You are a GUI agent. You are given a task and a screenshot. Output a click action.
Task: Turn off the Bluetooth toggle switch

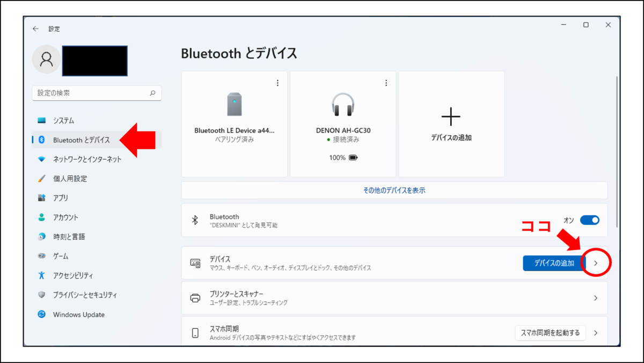590,220
